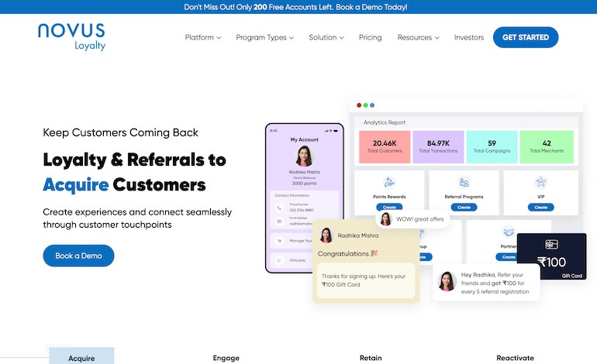This screenshot has width=597, height=364.
Task: Click the Novus Loyalty logo
Action: coord(71,36)
